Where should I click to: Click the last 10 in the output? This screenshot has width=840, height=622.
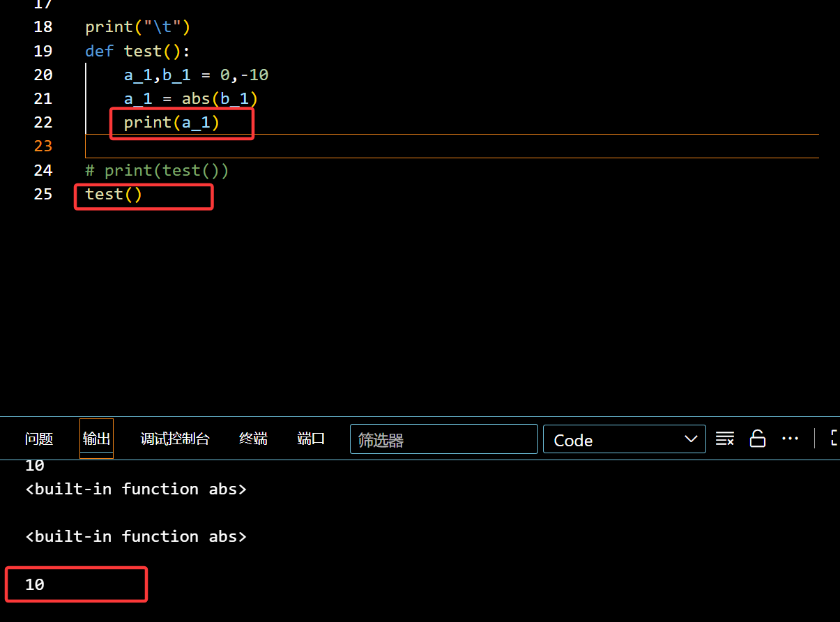[x=35, y=584]
